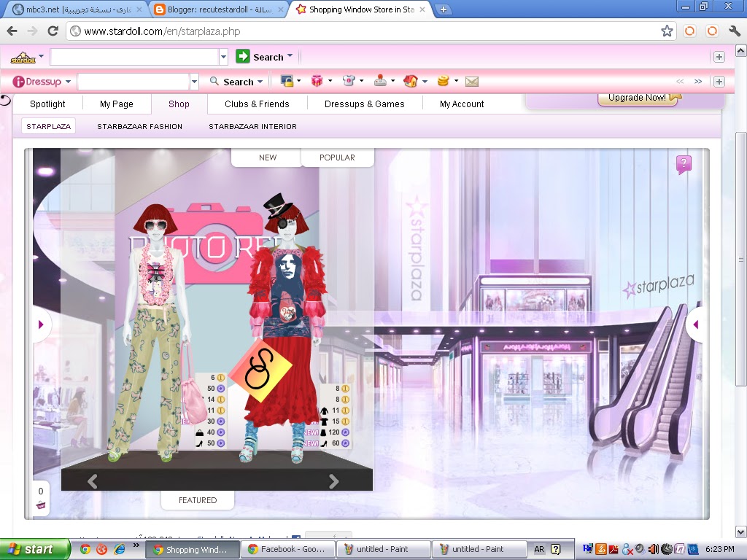This screenshot has width=747, height=560.
Task: Open STARBAZAAR INTERIOR sub-tab
Action: coord(252,126)
